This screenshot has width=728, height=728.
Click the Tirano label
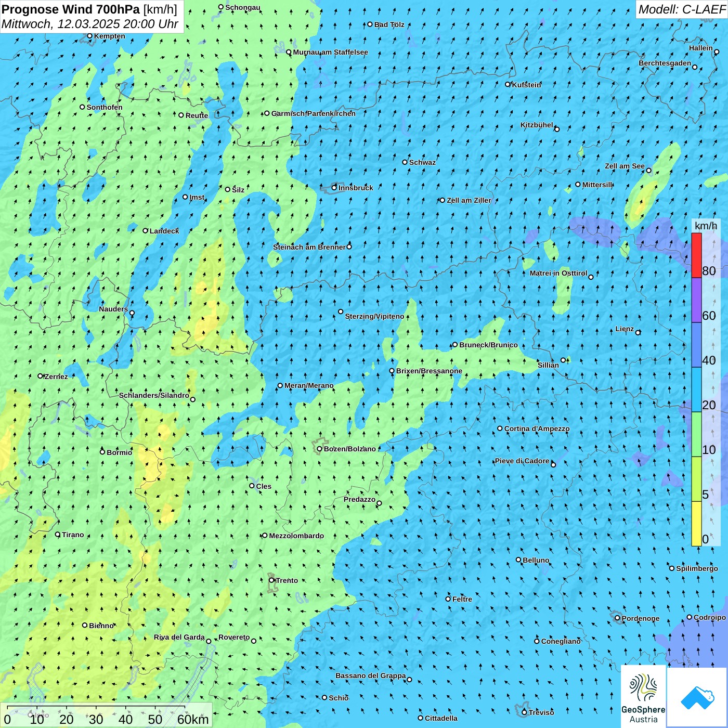73,535
